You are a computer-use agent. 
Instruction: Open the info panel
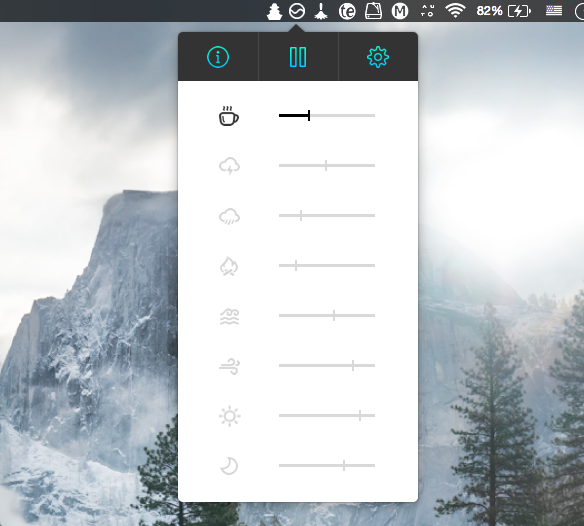coord(218,57)
